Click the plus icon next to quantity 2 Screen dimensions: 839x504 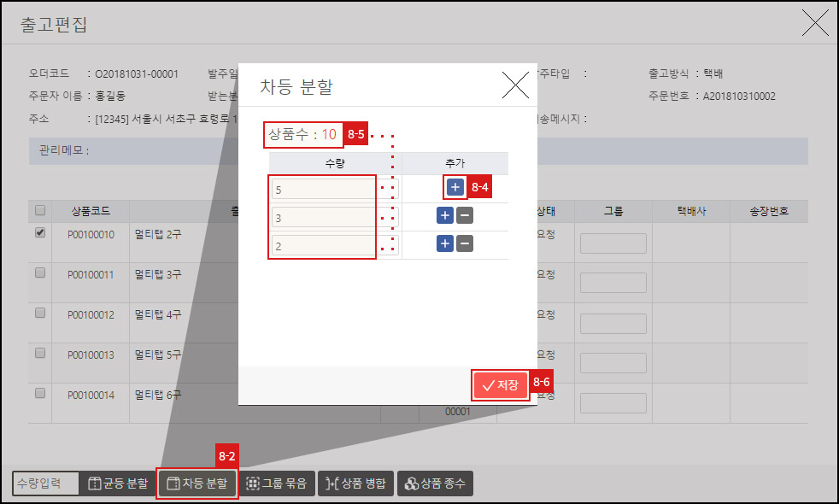(444, 243)
